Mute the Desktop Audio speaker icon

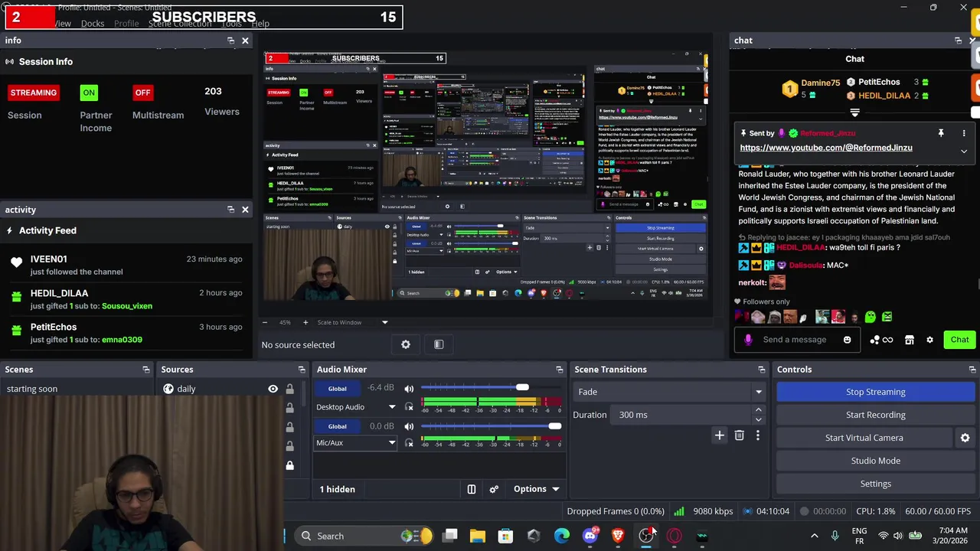[409, 389]
